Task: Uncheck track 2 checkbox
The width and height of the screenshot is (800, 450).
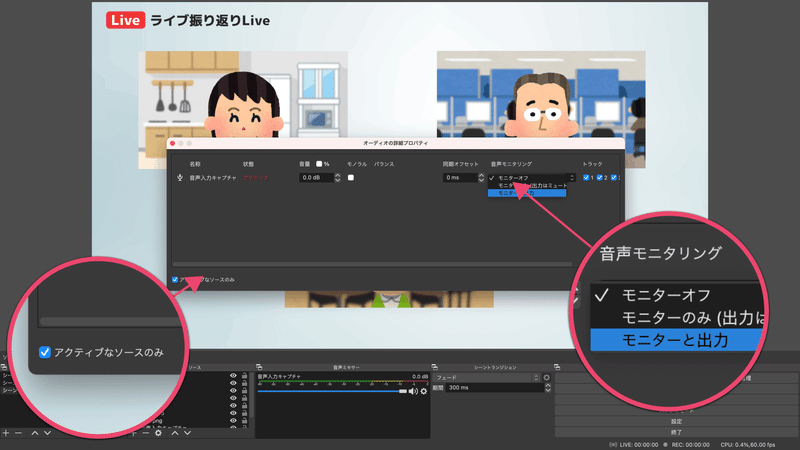Action: (599, 178)
